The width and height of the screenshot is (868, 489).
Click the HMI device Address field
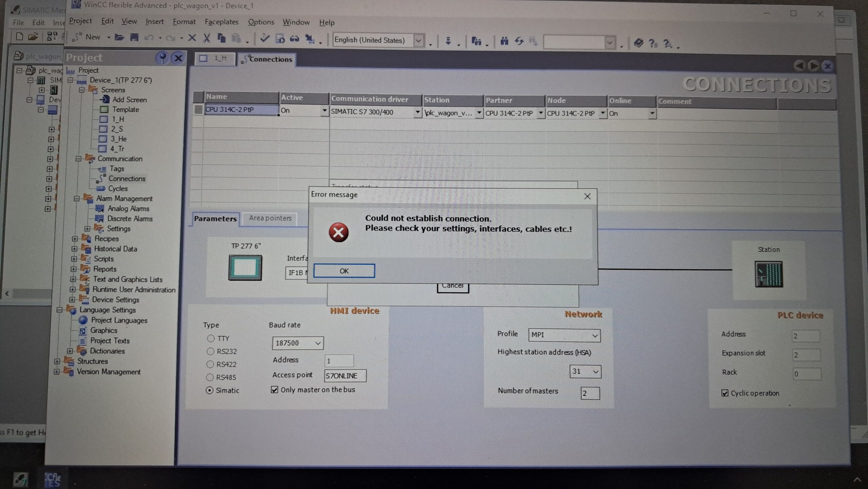pyautogui.click(x=339, y=361)
